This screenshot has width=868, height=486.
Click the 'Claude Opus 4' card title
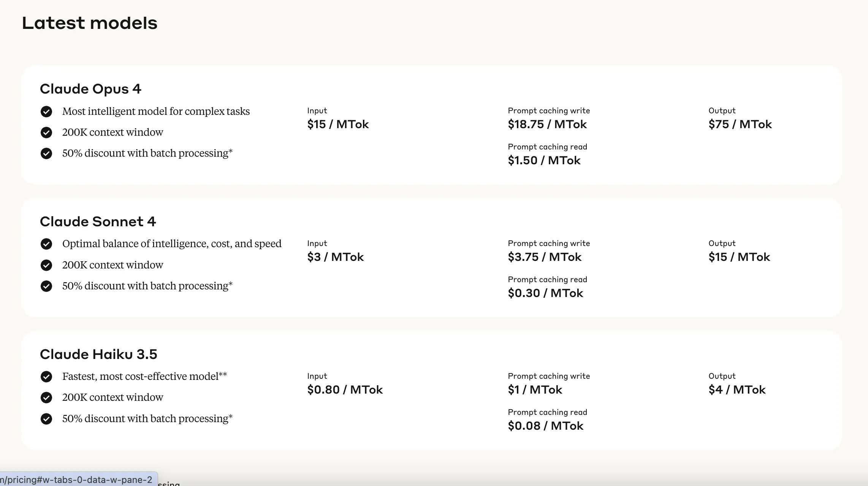click(90, 89)
